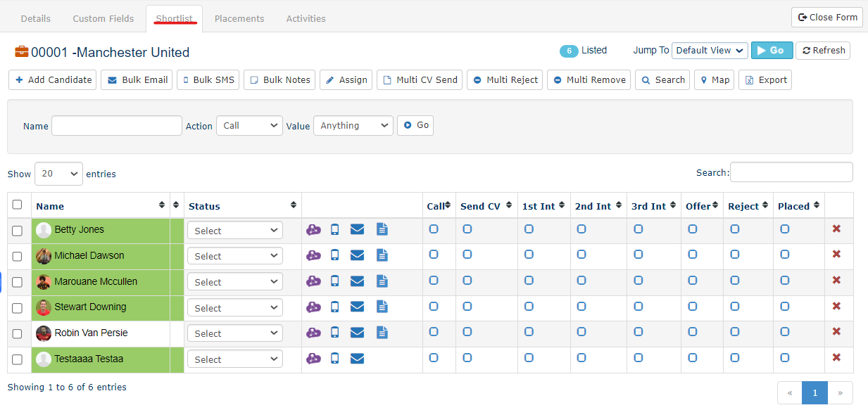Tick the 1st Int checkbox for Marouane Mccullen
Viewport: 868px width, 410px height.
point(529,280)
